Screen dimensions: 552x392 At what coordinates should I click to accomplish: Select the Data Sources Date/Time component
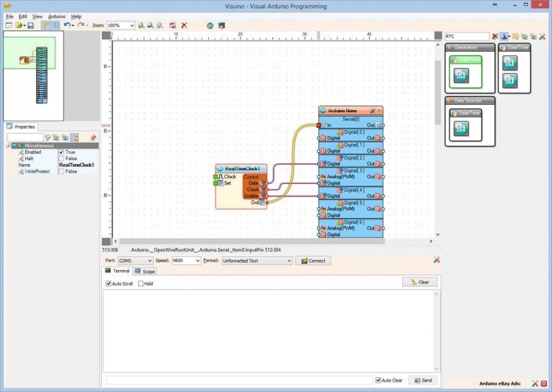click(461, 129)
